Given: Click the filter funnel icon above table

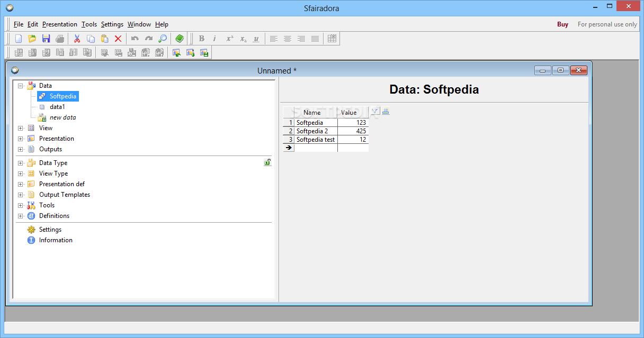Looking at the screenshot, I should pos(375,111).
